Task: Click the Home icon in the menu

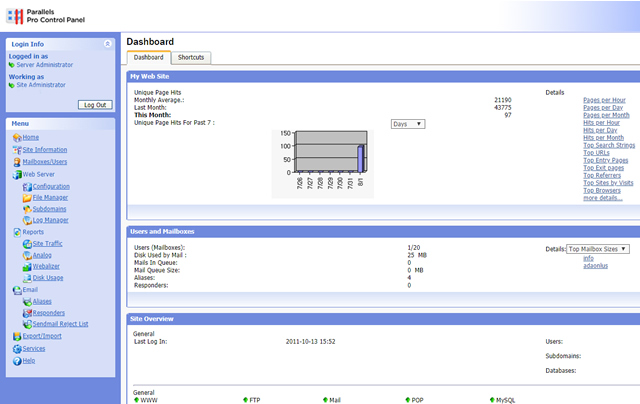Action: click(x=16, y=137)
